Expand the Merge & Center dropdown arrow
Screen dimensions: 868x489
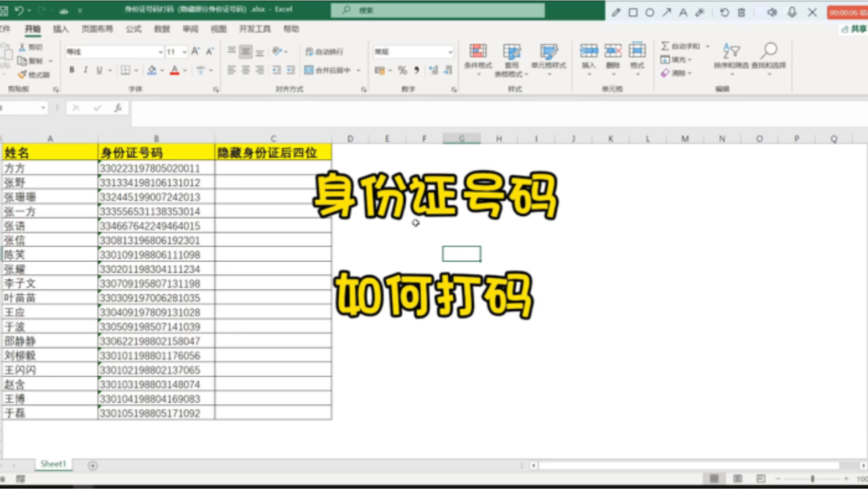pos(358,70)
